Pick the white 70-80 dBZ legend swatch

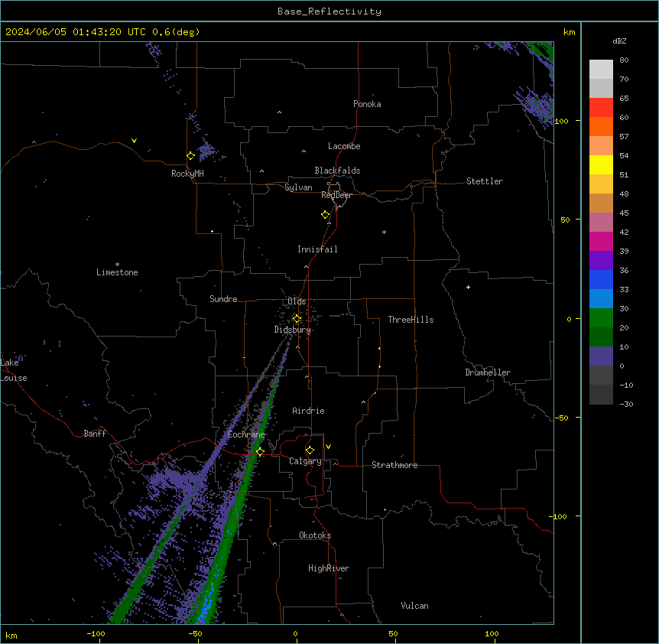601,70
